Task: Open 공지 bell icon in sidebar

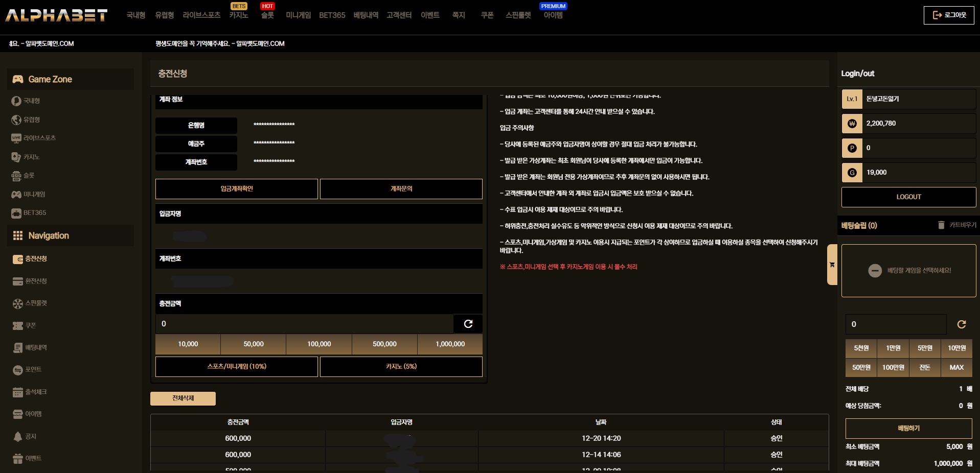Action: tap(17, 437)
